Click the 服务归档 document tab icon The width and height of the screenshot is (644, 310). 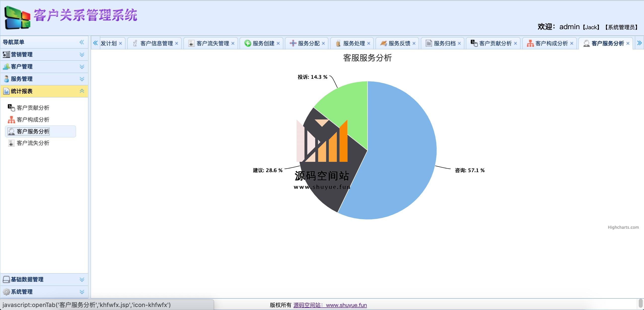pos(429,43)
